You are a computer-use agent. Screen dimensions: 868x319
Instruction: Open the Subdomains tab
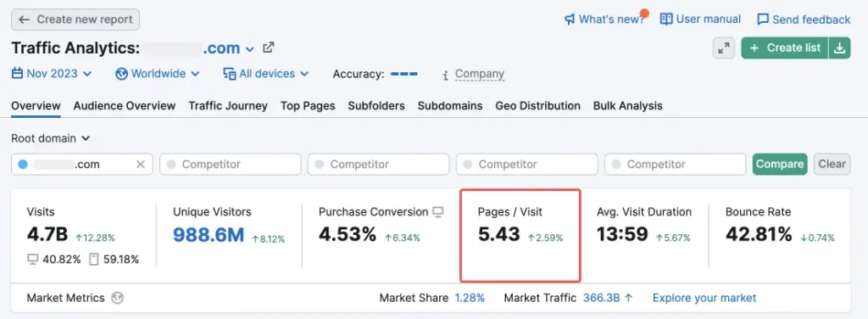tap(450, 106)
